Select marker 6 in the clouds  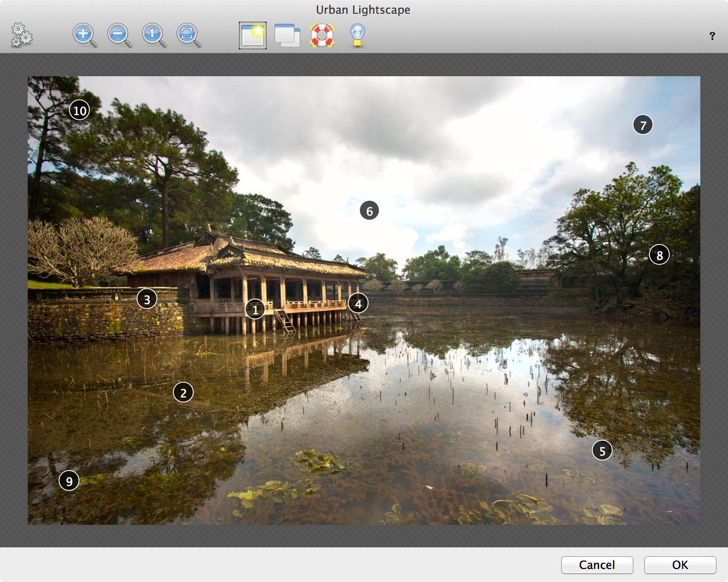[369, 210]
